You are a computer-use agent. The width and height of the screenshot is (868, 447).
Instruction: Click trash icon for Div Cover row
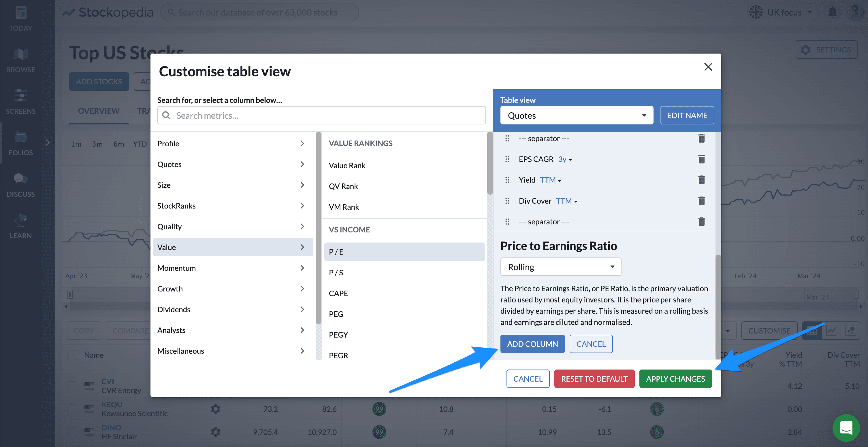701,201
